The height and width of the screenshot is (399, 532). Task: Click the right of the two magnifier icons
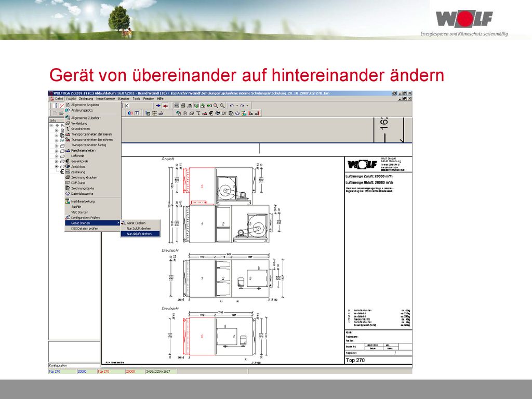coord(222,106)
